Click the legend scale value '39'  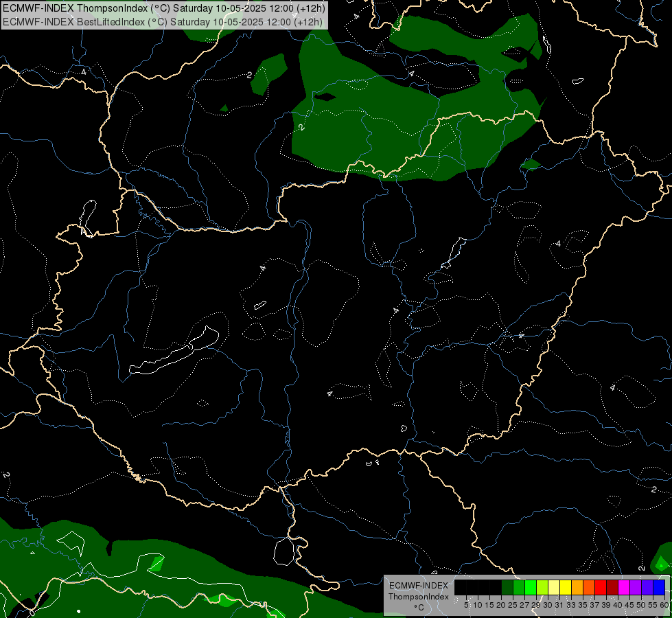click(606, 605)
